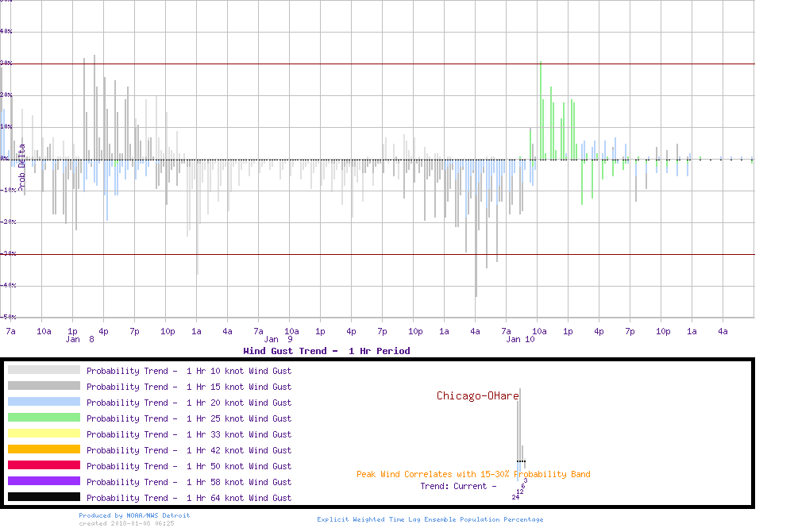
Task: Click the 'Wind Gust Trend - 1 Hr Period' title
Action: [326, 351]
